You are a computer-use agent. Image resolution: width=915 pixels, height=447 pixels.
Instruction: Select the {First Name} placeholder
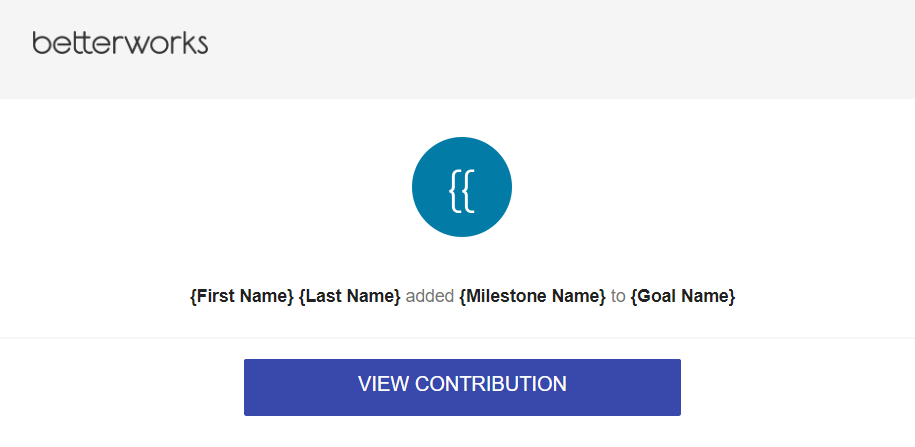pos(242,296)
